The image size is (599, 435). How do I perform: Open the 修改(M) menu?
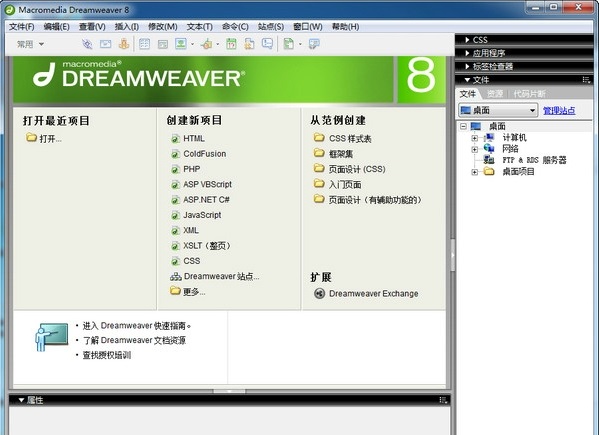click(163, 27)
